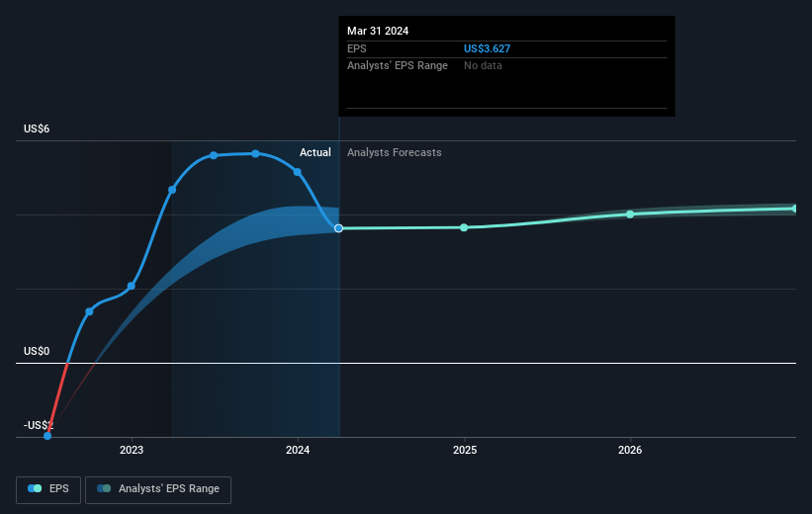Click the 2026 x-axis label
The width and height of the screenshot is (812, 514).
click(630, 450)
